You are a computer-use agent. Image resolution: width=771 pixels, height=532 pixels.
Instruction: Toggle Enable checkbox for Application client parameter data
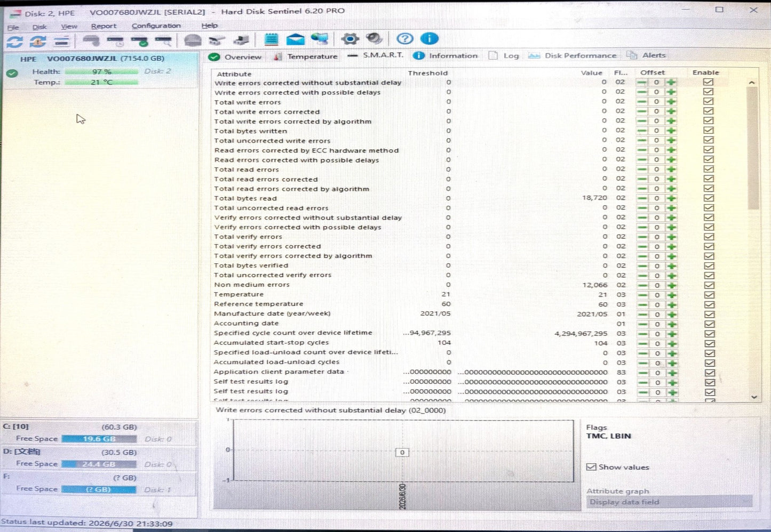[x=710, y=373]
